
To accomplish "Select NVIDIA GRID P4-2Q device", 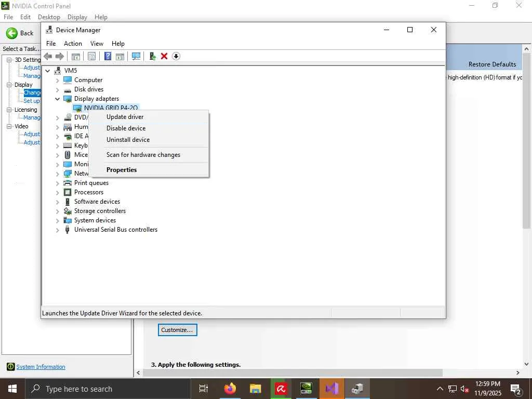I will coord(111,108).
